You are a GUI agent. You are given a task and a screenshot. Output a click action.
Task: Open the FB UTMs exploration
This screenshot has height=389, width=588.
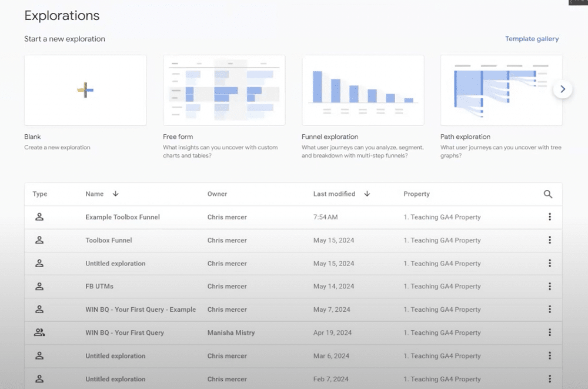pos(99,287)
